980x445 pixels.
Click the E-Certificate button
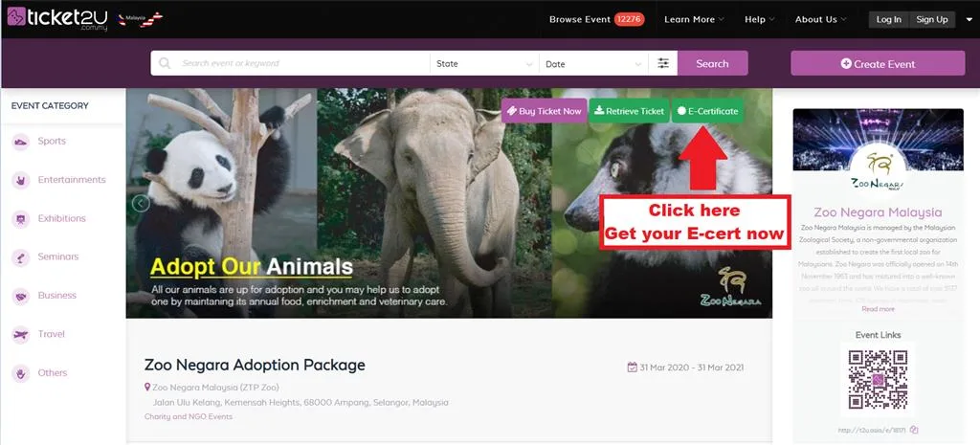(x=707, y=111)
